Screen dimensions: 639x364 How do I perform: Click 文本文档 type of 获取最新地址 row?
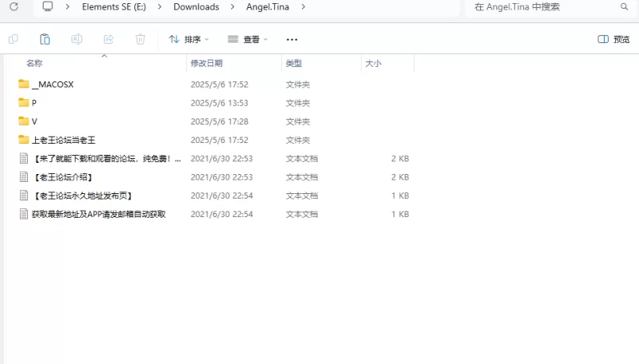click(x=302, y=214)
